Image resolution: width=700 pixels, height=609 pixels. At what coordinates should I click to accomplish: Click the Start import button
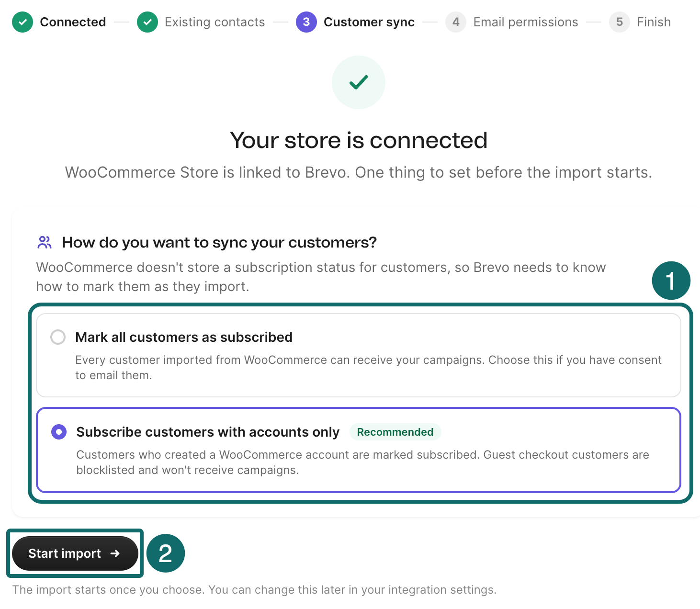(x=75, y=553)
